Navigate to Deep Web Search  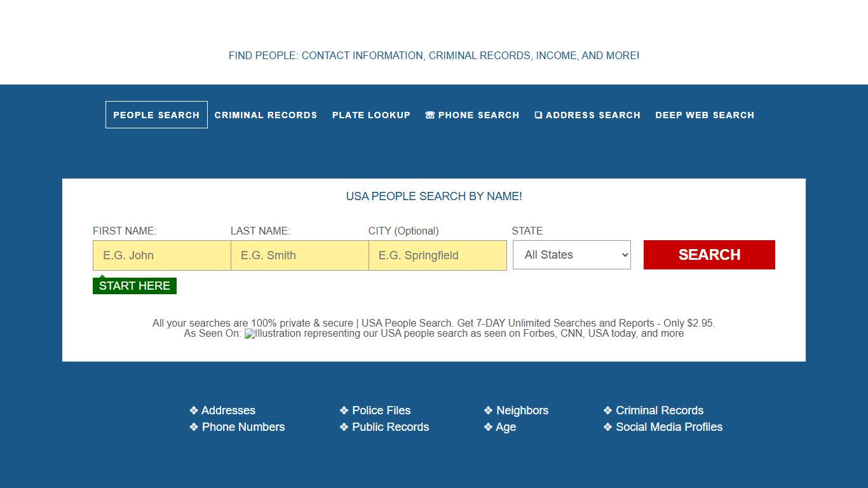pos(705,115)
